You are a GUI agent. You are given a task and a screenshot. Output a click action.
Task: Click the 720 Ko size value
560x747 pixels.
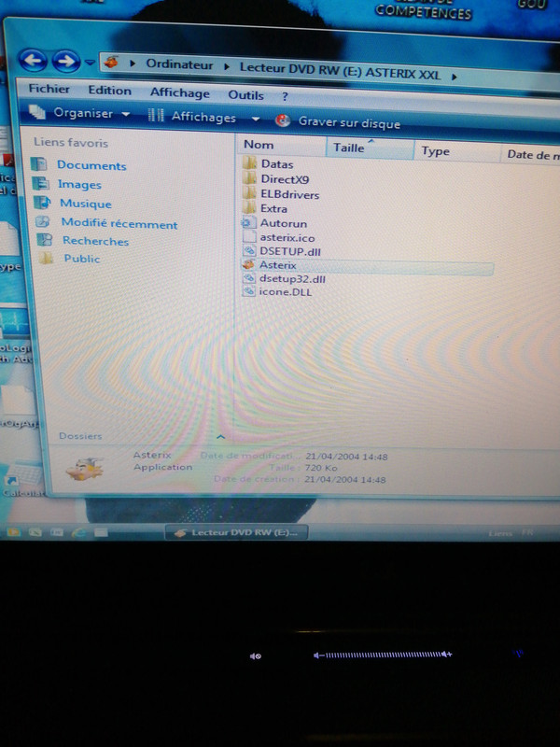click(320, 468)
